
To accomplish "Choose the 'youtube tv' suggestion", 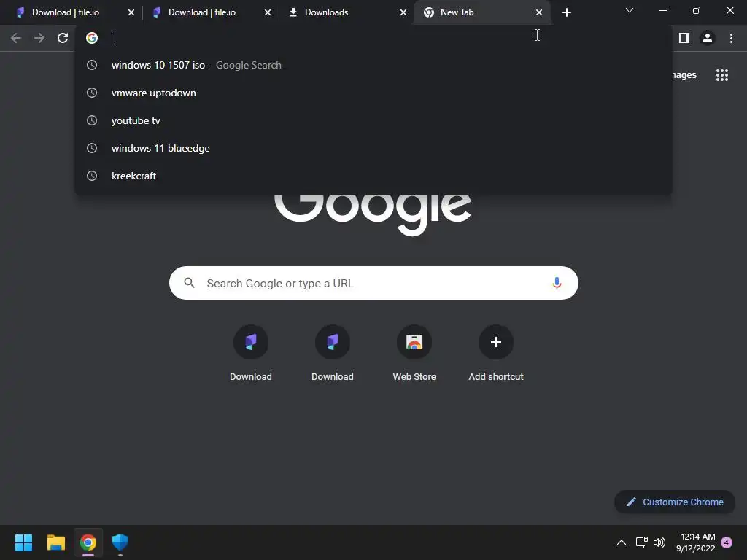I will [x=373, y=120].
